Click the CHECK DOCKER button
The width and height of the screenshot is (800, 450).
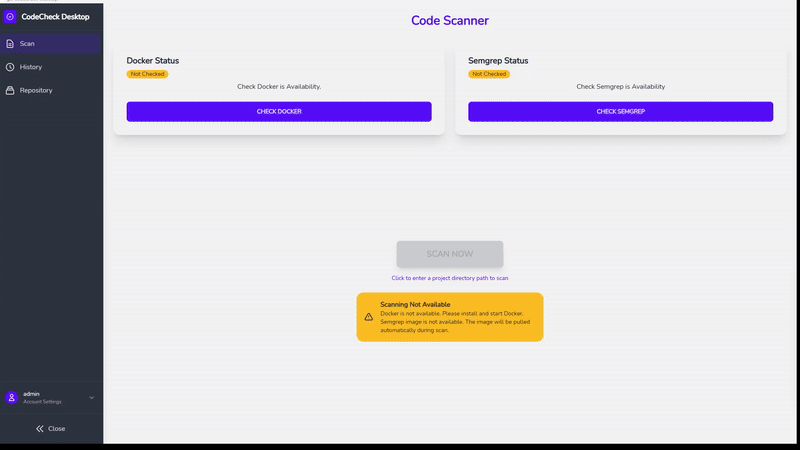[x=279, y=111]
